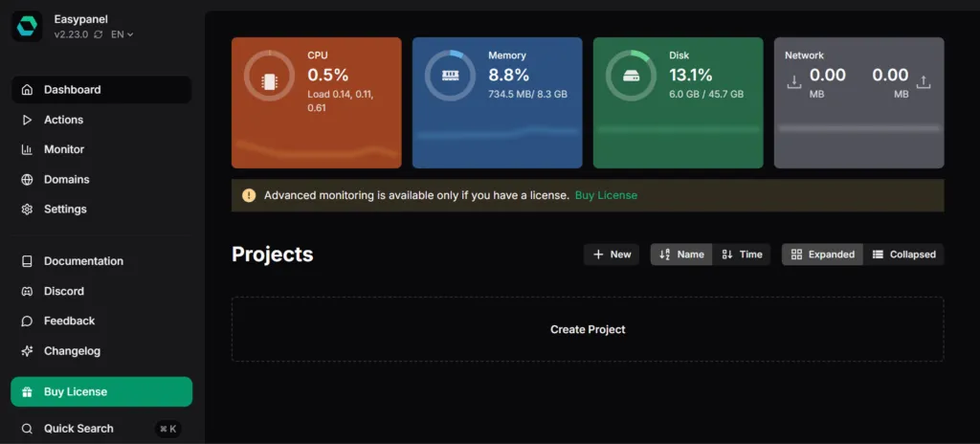980x444 pixels.
Task: Click the Dashboard home icon
Action: (x=27, y=89)
